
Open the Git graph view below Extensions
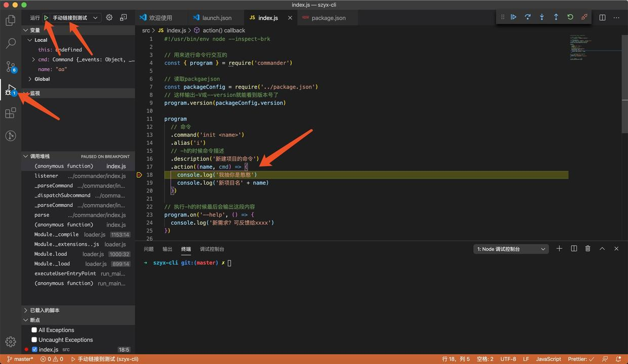(x=10, y=136)
